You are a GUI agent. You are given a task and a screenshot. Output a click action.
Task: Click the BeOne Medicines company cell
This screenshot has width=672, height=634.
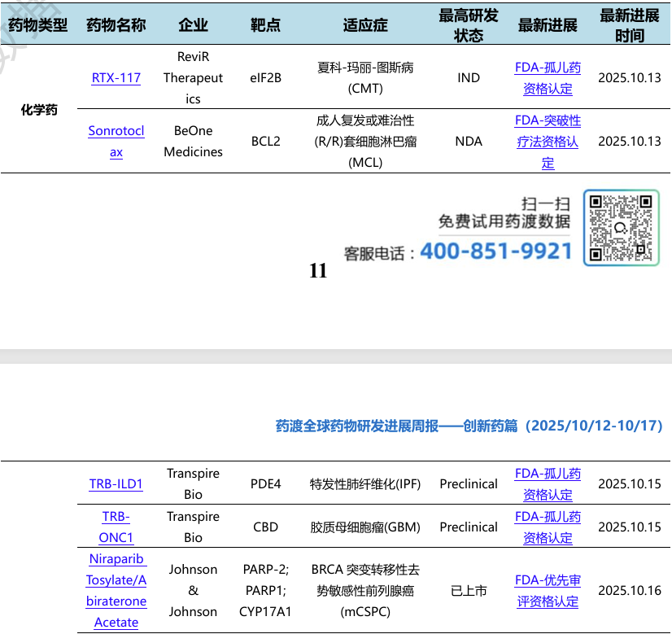click(194, 141)
